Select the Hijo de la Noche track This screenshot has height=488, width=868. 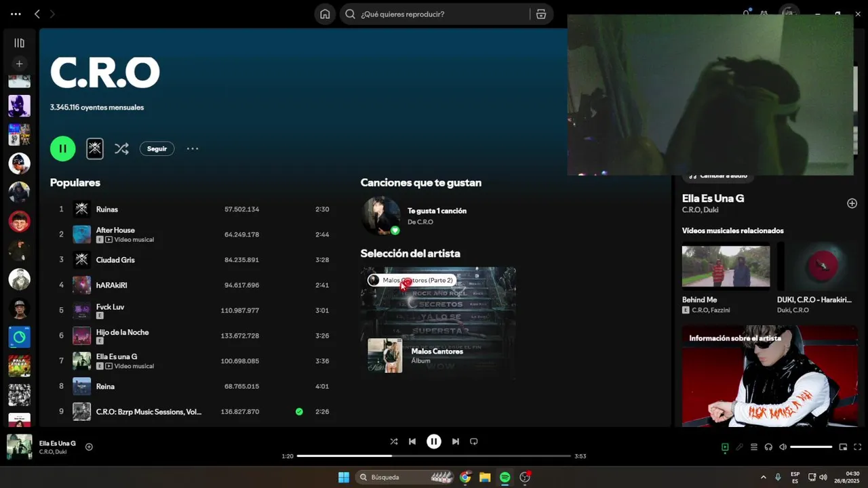coord(193,335)
